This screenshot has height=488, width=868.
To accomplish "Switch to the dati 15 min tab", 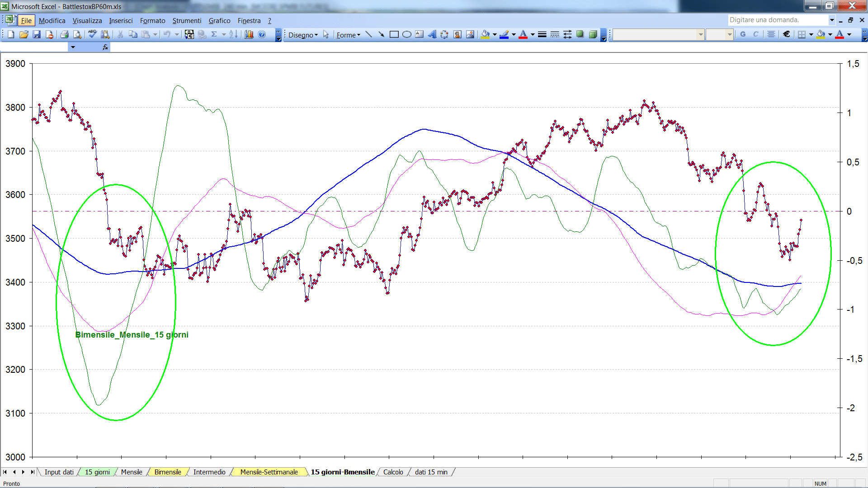I will pos(431,472).
